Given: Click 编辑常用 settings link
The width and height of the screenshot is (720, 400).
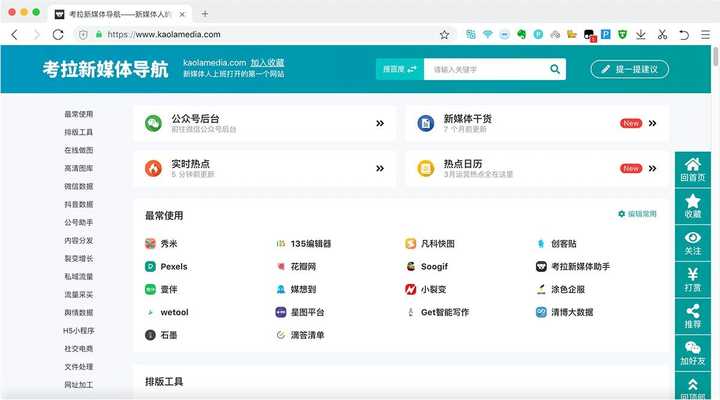Looking at the screenshot, I should point(637,214).
